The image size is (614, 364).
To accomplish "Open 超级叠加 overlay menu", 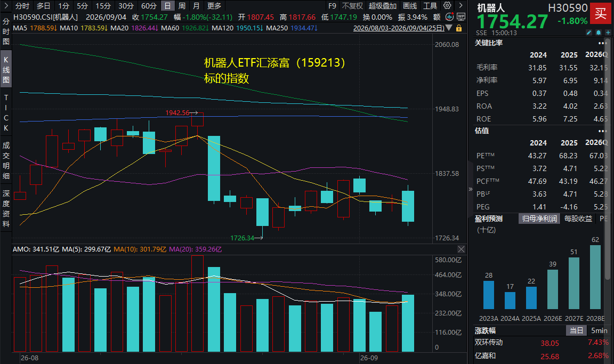I will [383, 6].
